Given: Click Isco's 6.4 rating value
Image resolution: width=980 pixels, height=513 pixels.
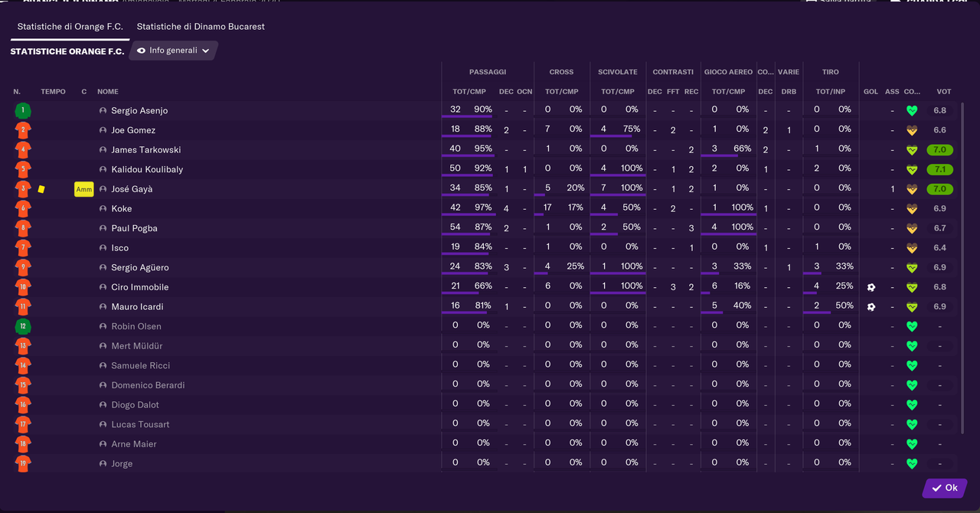Looking at the screenshot, I should click(940, 248).
